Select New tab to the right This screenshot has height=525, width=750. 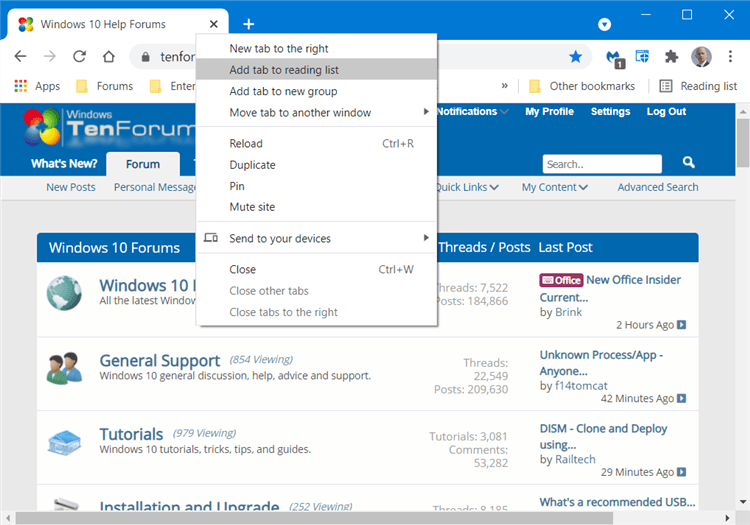point(317,48)
